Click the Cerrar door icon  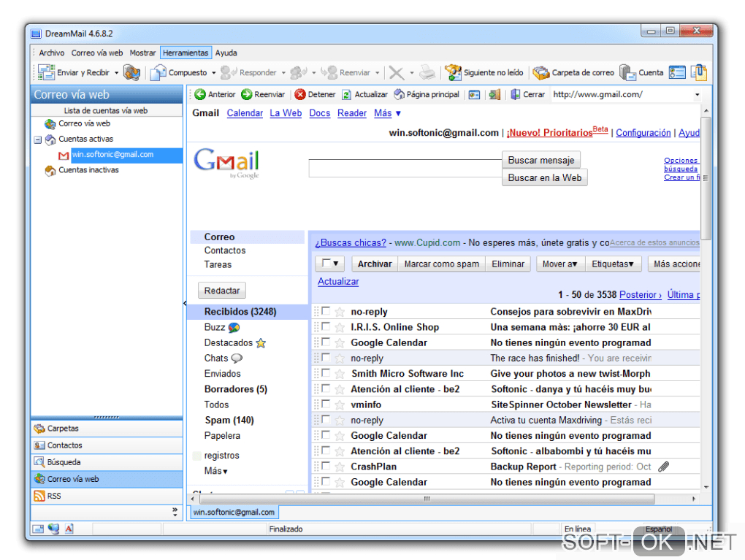pos(516,94)
